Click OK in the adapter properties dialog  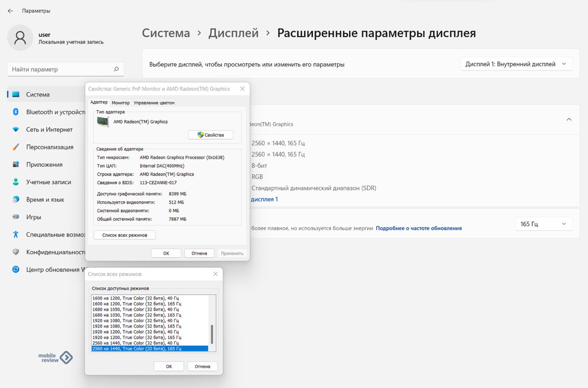[166, 253]
